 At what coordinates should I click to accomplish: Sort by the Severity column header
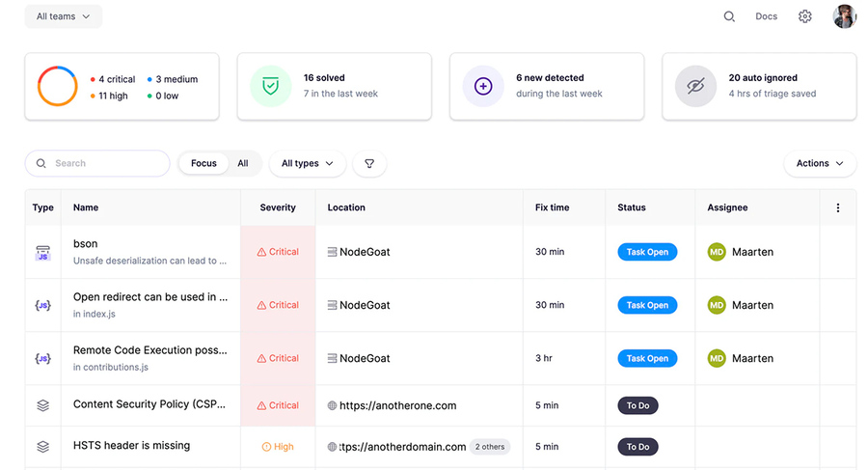(x=278, y=207)
